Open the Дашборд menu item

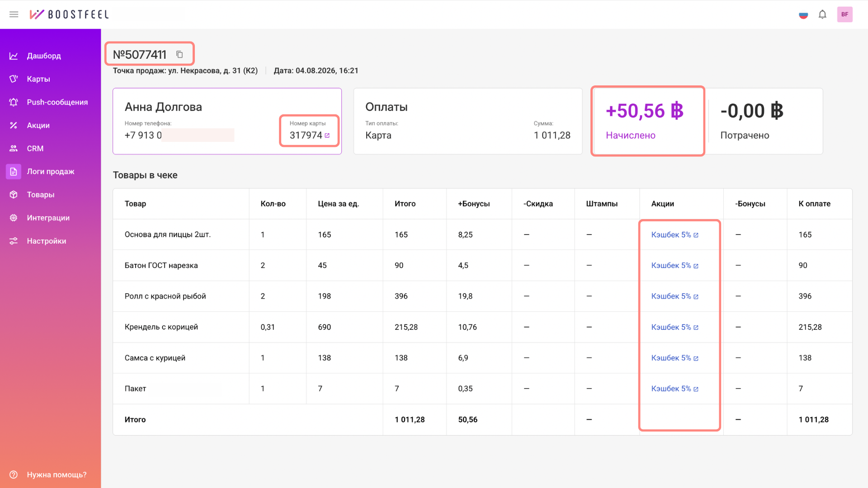44,56
